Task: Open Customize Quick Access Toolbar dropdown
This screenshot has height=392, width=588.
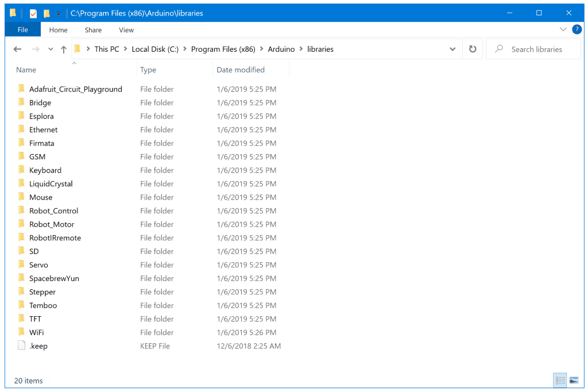Action: point(59,14)
